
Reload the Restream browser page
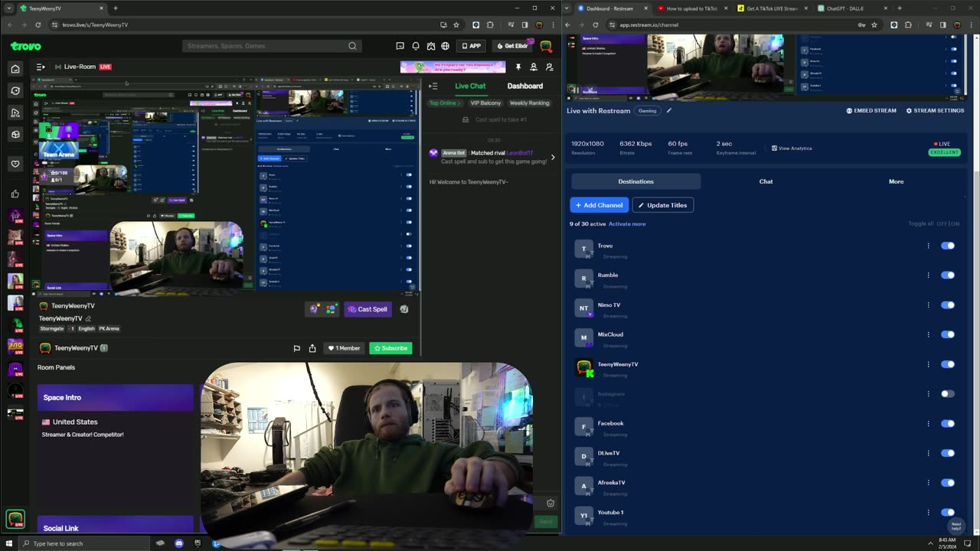[596, 24]
